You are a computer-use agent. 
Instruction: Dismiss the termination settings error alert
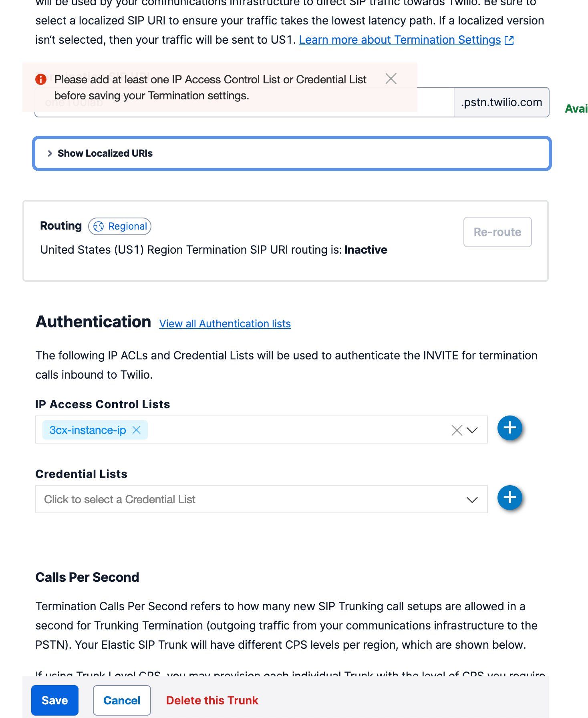point(391,79)
